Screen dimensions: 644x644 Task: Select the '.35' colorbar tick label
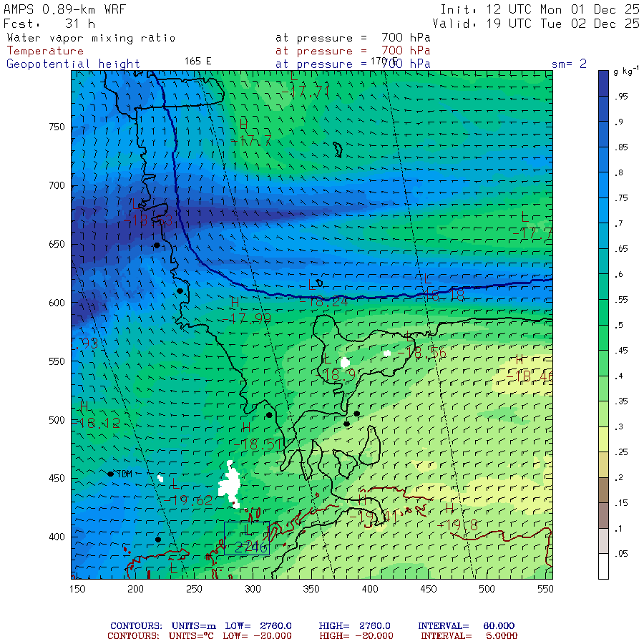pyautogui.click(x=621, y=401)
